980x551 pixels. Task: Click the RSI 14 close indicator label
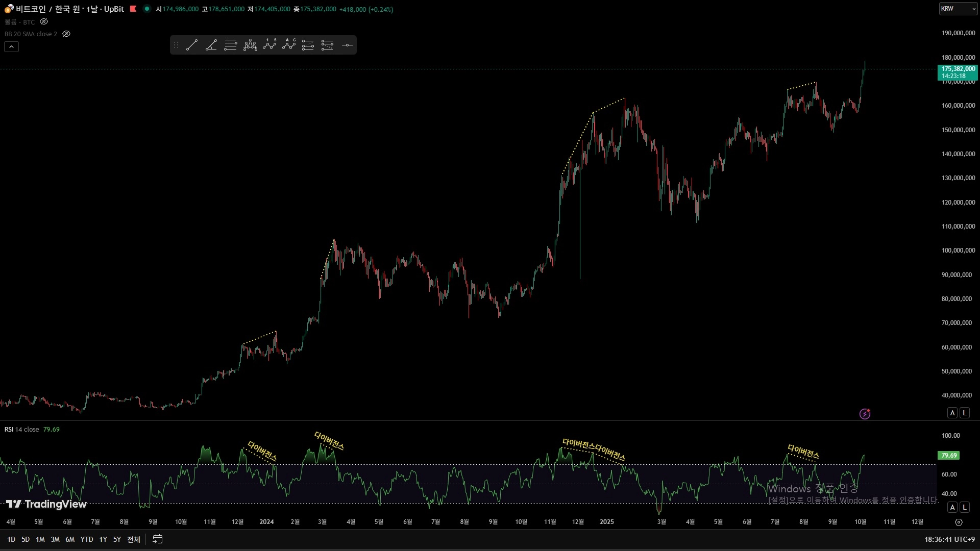pyautogui.click(x=22, y=430)
